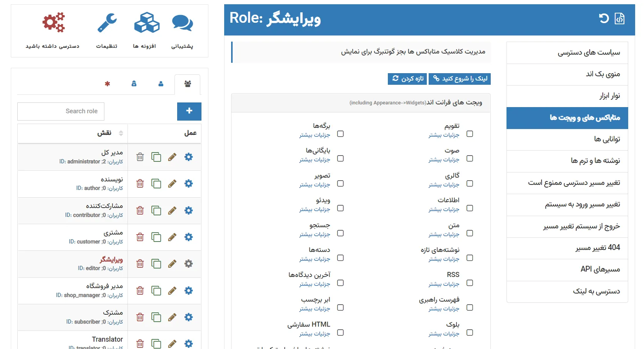Open نوار ابزار menu item
This screenshot has width=644, height=349.
567,96
